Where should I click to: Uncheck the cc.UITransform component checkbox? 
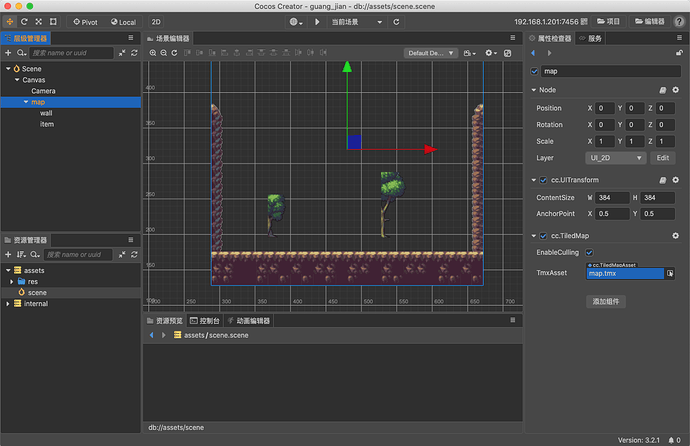(x=543, y=180)
